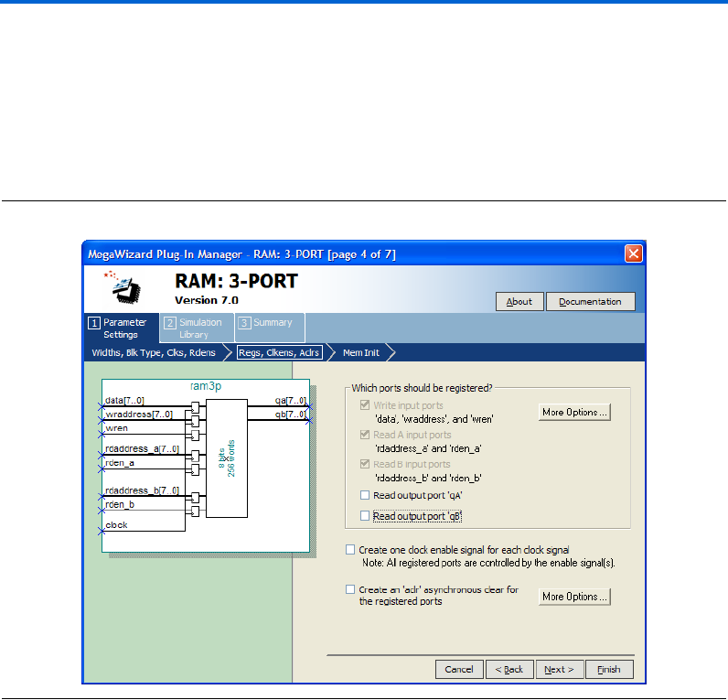The width and height of the screenshot is (728, 700).
Task: Finish the wizard
Action: pyautogui.click(x=609, y=669)
